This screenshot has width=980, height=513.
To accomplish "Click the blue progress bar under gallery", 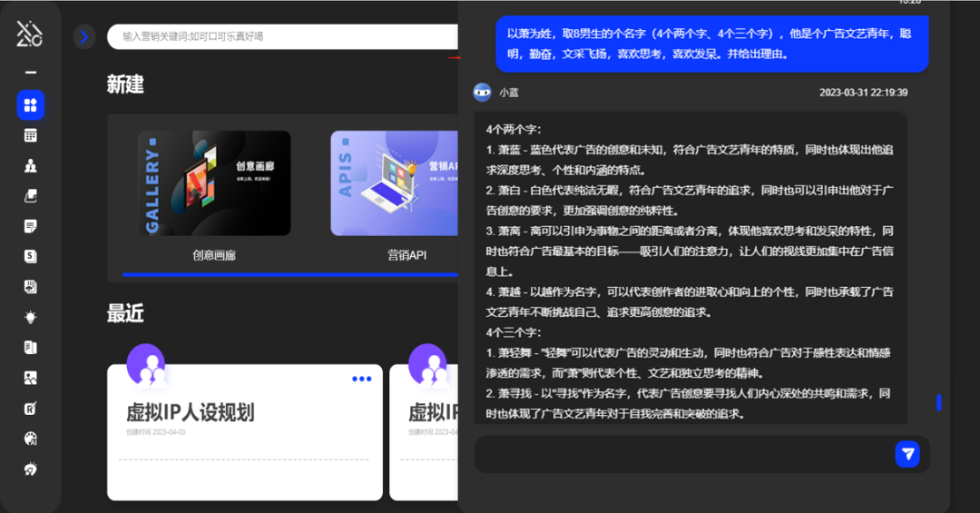I will [x=290, y=274].
